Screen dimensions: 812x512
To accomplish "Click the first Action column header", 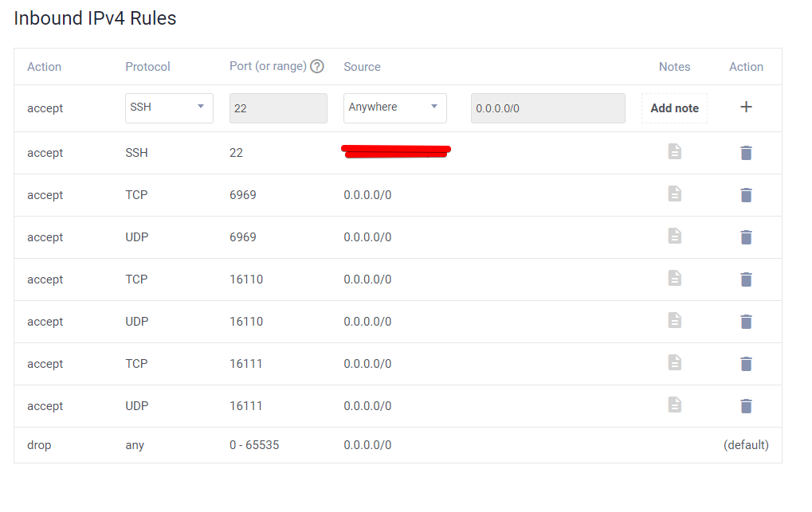I will point(44,67).
